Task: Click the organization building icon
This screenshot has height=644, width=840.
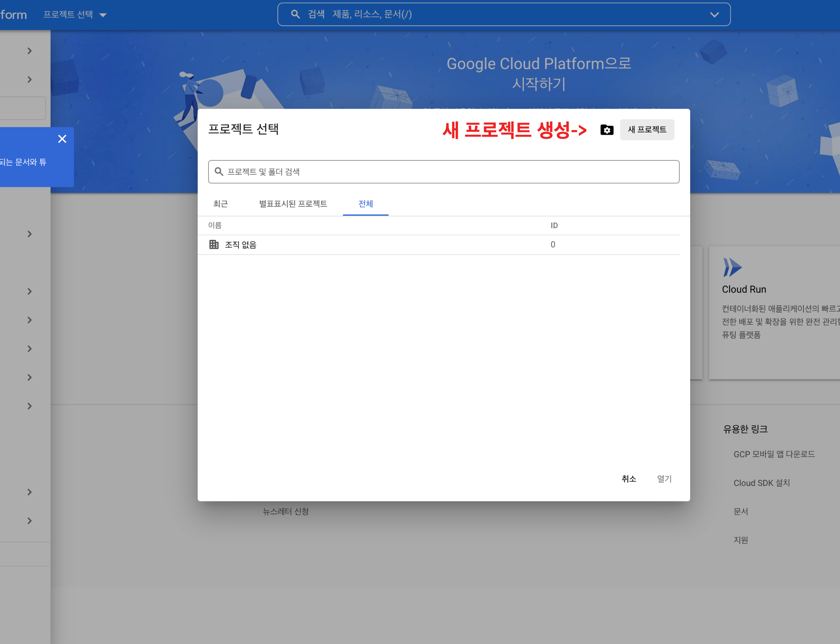Action: pos(214,245)
